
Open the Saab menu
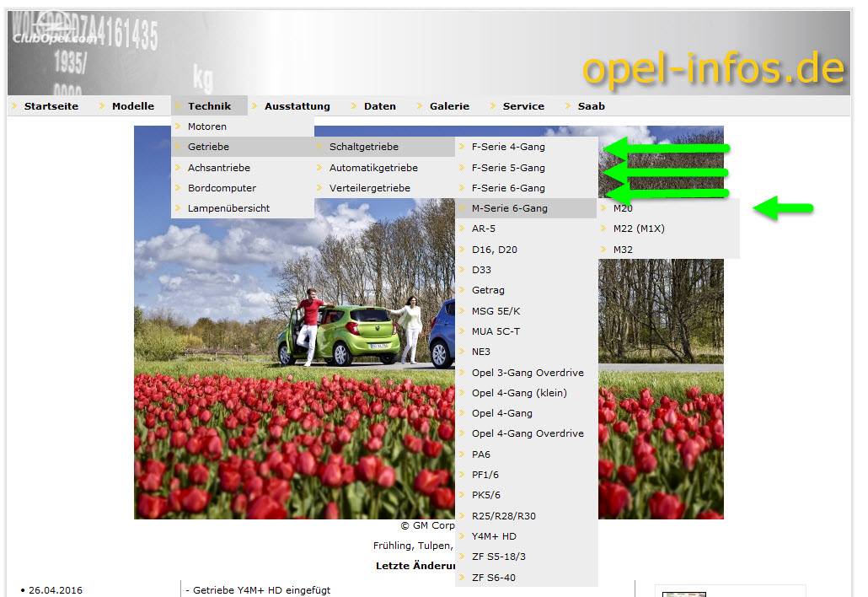tap(592, 105)
